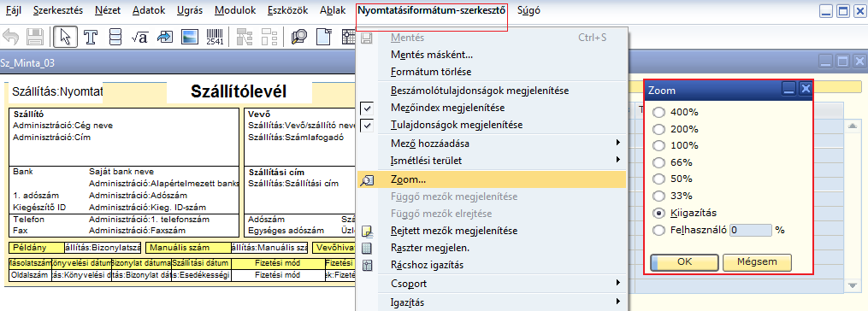The width and height of the screenshot is (868, 311).
Task: Select the Szállítási cím heading field
Action: click(276, 172)
